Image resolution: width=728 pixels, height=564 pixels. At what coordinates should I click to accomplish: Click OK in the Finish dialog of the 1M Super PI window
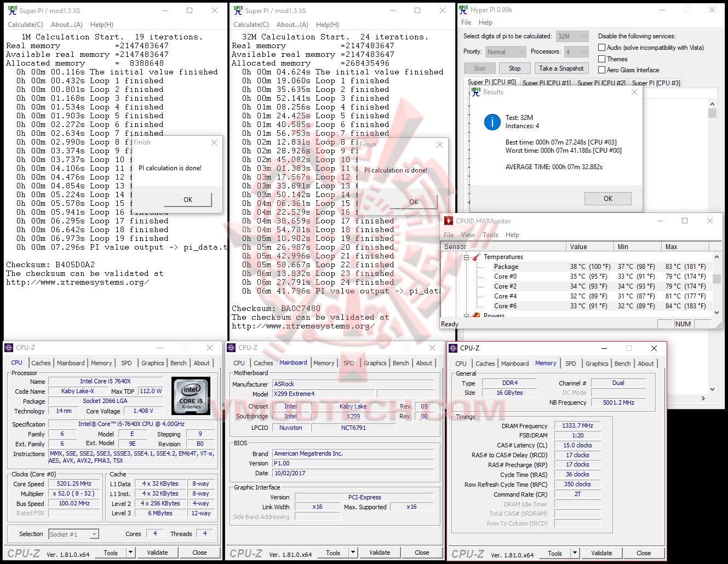pos(188,199)
